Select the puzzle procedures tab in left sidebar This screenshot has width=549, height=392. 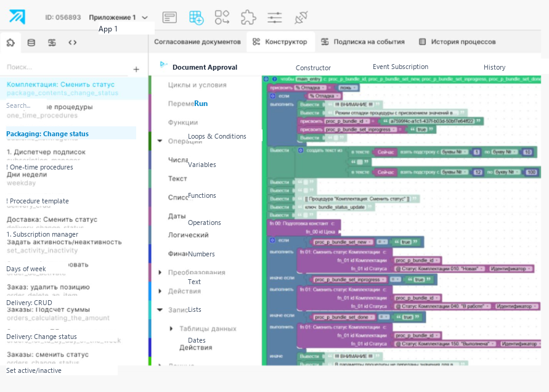coord(10,43)
